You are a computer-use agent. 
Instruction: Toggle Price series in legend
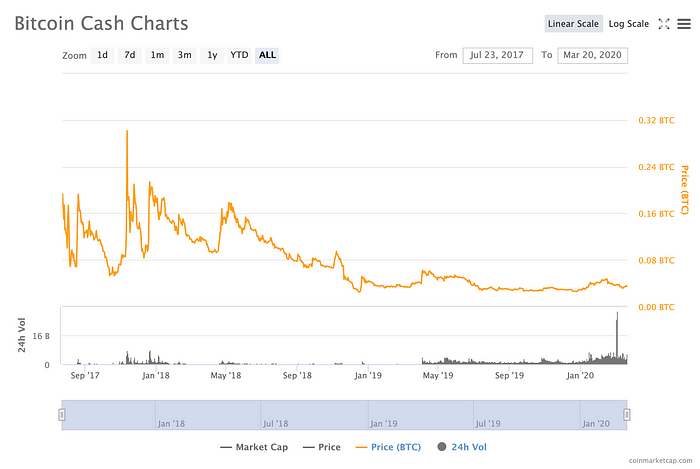[x=321, y=447]
